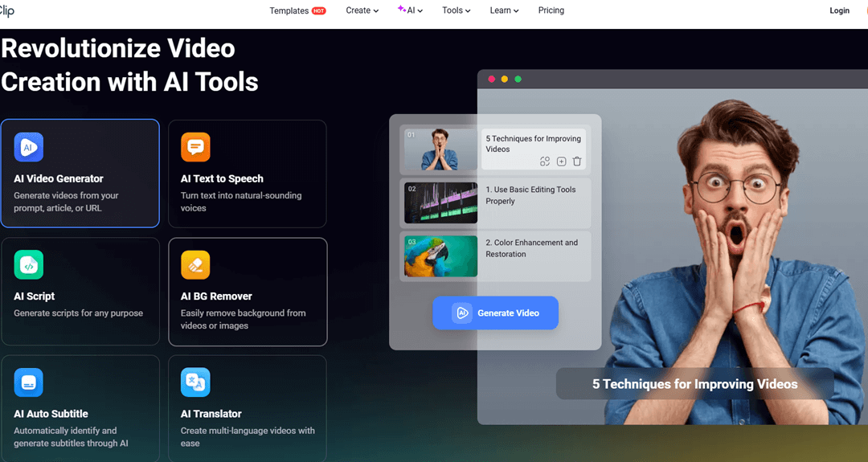Click the AI icon inside Generate Video button
This screenshot has width=868, height=462.
461,313
